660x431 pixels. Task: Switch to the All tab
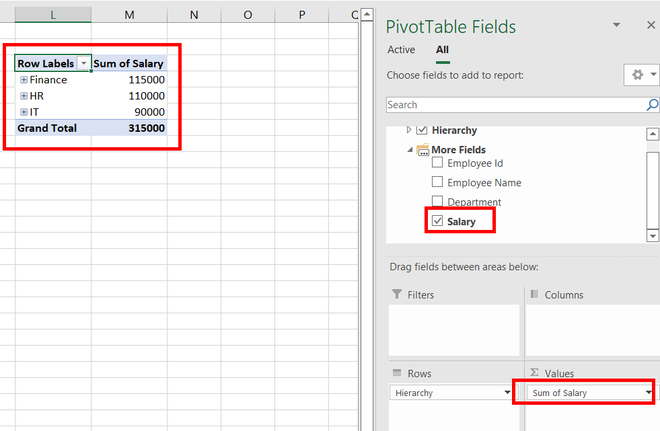(442, 50)
